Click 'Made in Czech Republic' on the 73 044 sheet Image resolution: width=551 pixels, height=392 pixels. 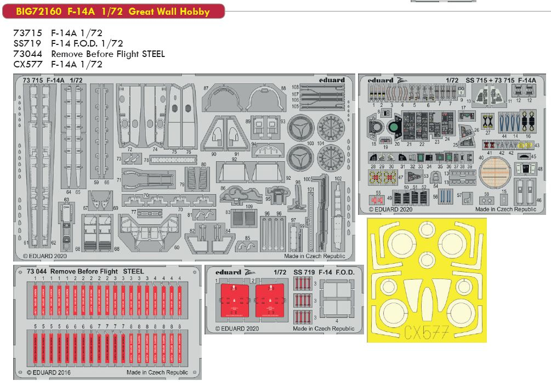[x=157, y=372]
